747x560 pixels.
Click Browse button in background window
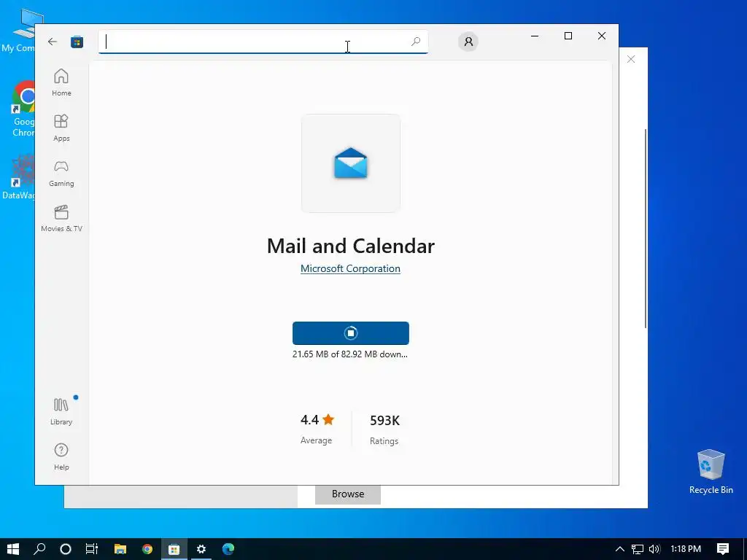(x=348, y=494)
